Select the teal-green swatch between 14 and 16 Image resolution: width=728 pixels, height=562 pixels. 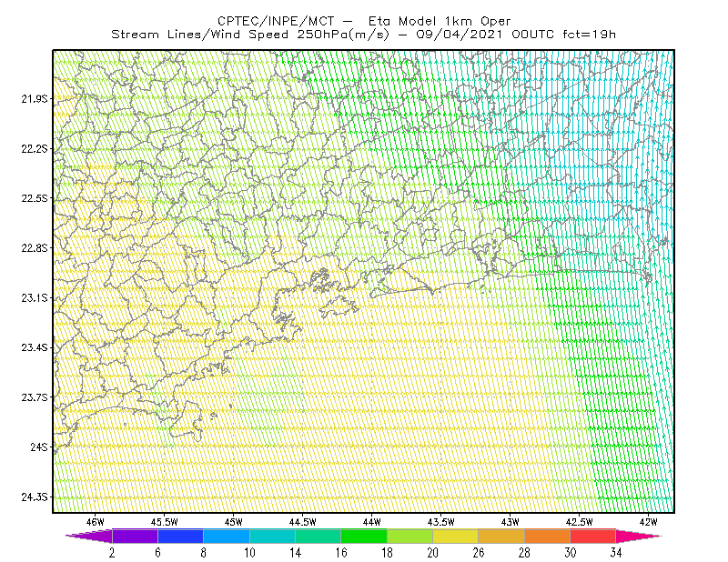pyautogui.click(x=318, y=536)
